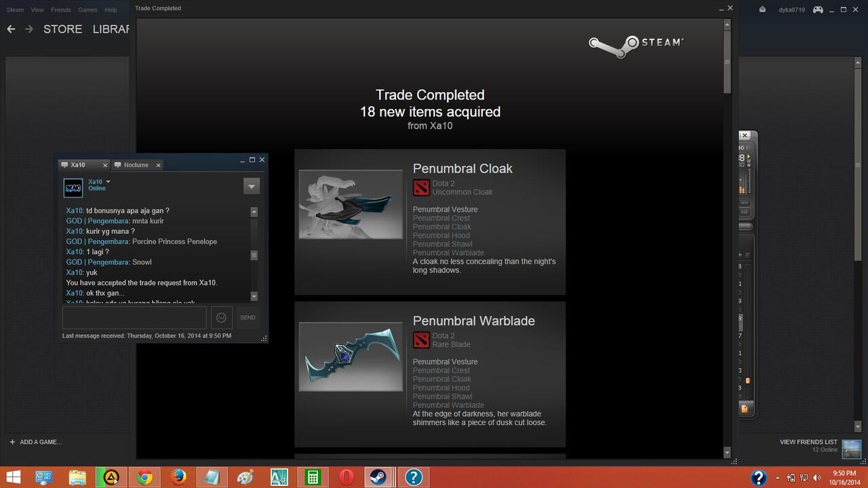
Task: Click the friend avatar beside friends list
Action: 851,449
